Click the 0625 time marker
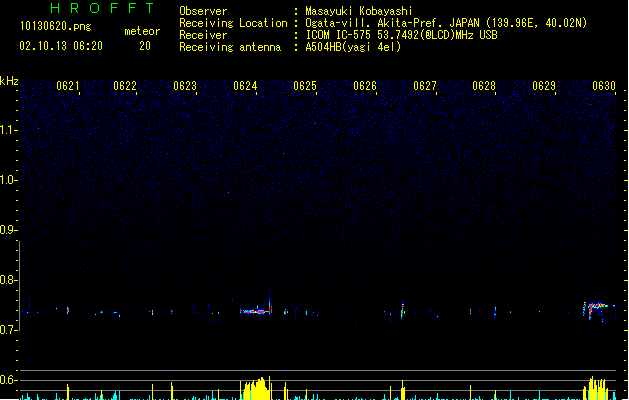This screenshot has height=400, width=629. 305,86
